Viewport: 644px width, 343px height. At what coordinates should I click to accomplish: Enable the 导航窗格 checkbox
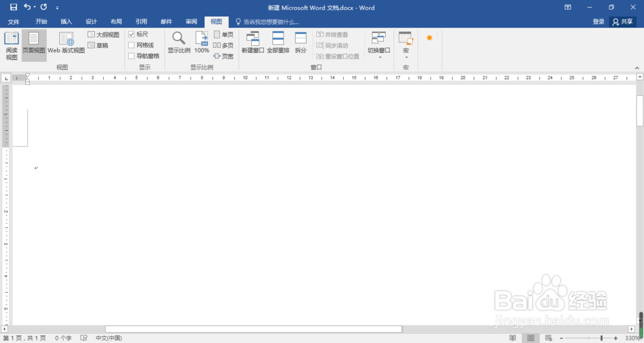pyautogui.click(x=131, y=55)
